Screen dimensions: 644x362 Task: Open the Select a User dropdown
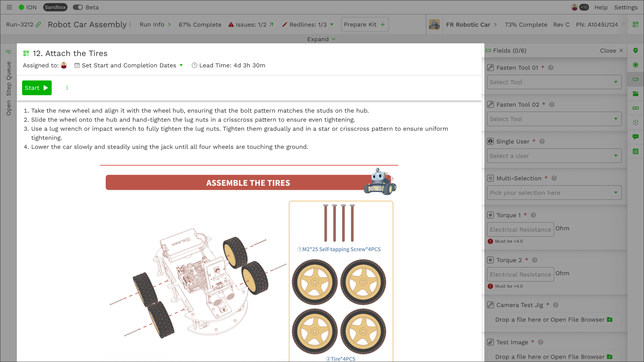click(x=554, y=156)
